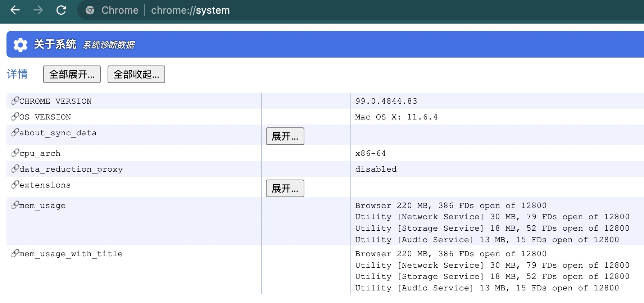Click the chrome://system address bar
The height and width of the screenshot is (303, 644).
click(190, 10)
